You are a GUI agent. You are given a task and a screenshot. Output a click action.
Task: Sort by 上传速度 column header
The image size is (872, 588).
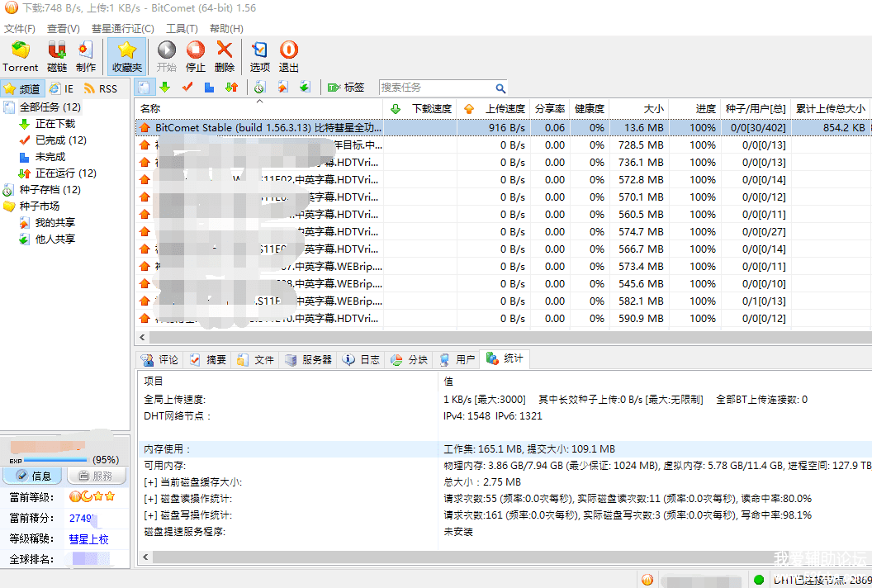pos(494,109)
